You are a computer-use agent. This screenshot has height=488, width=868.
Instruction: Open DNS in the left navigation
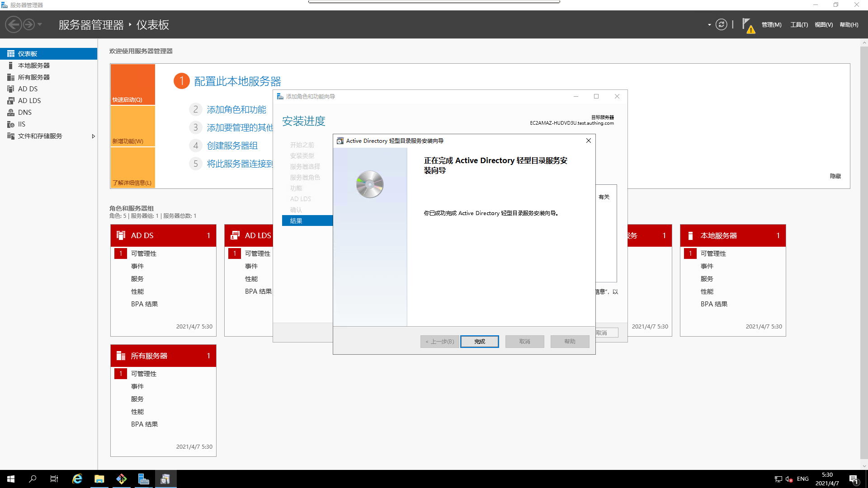pyautogui.click(x=25, y=113)
